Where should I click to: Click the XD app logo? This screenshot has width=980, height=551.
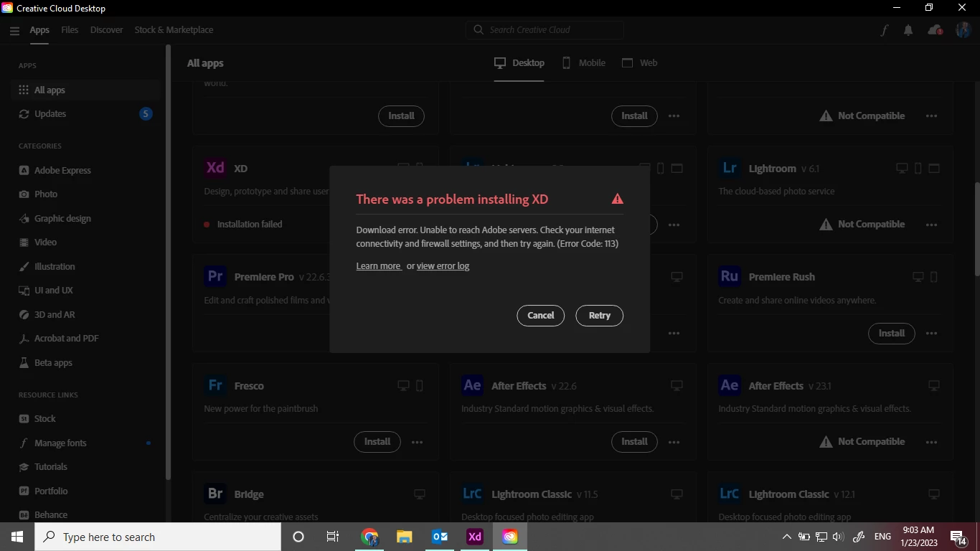pyautogui.click(x=215, y=168)
